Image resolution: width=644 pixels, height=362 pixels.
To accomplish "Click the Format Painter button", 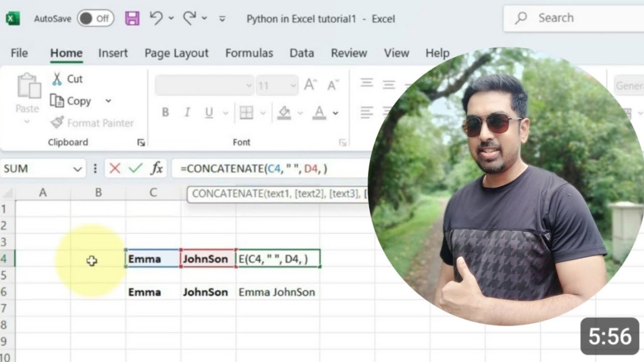I will point(93,123).
